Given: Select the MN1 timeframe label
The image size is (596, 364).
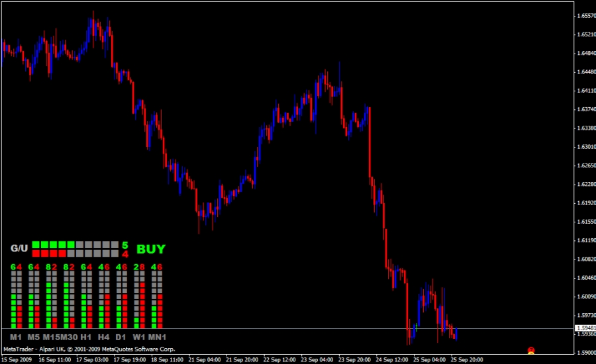Looking at the screenshot, I should pyautogui.click(x=157, y=336).
